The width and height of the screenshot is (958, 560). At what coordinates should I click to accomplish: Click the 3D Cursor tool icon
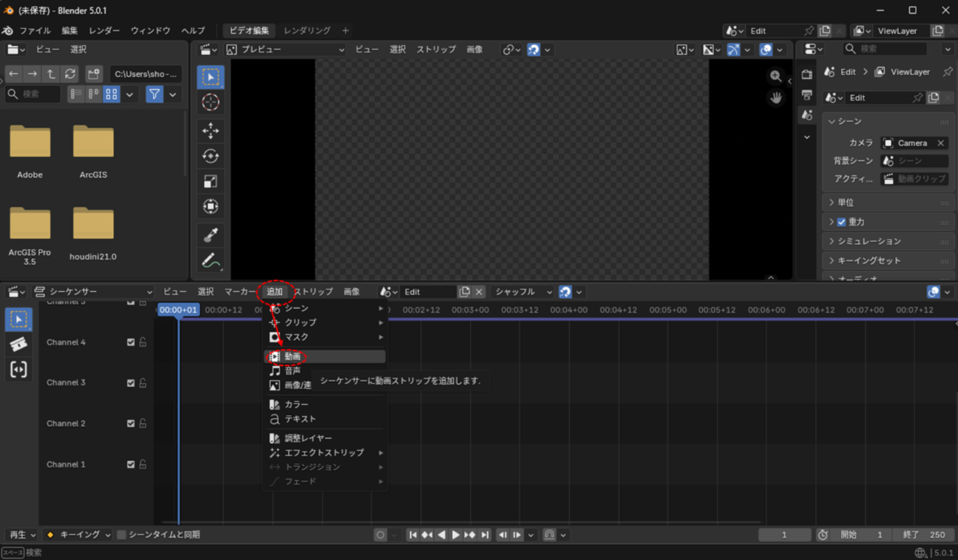tap(211, 102)
